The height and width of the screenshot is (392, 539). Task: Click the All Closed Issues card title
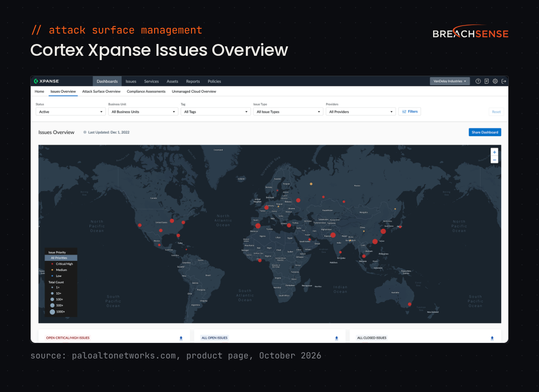(x=372, y=338)
